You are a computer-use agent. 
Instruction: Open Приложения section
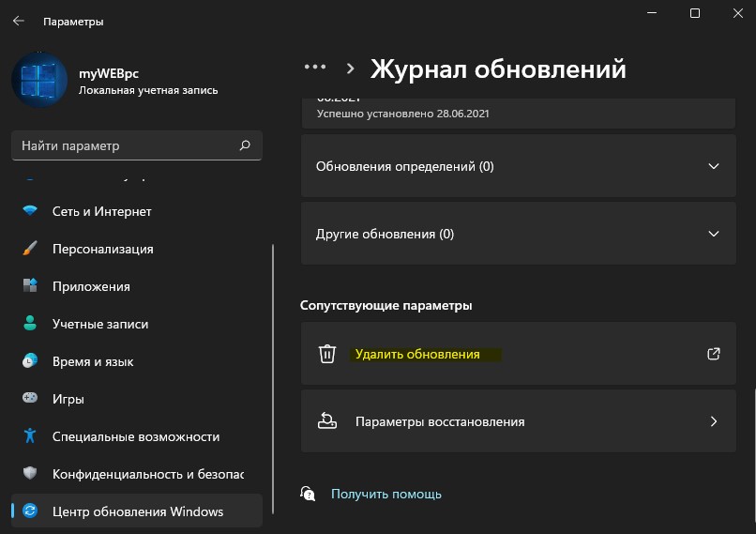click(136, 286)
